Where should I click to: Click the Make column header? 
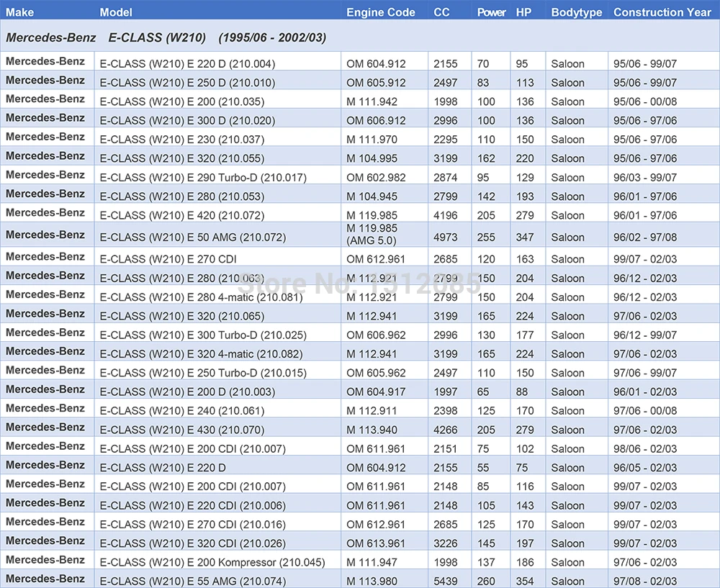[19, 12]
